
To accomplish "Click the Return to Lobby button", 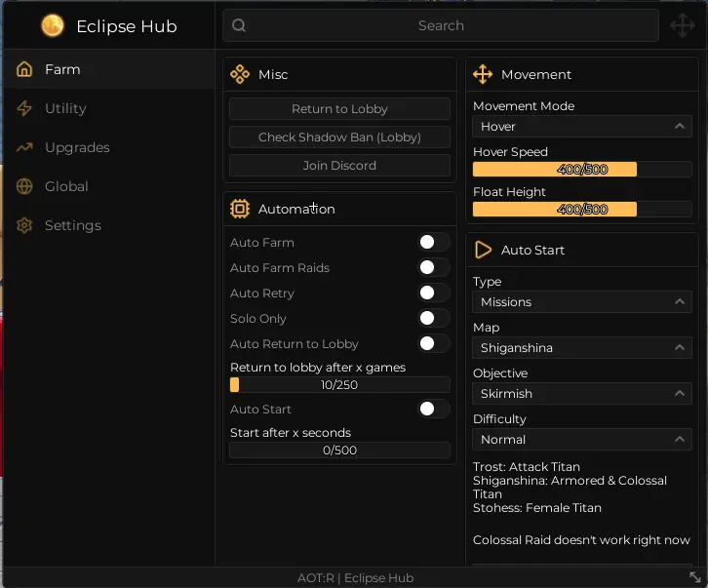I will (339, 109).
